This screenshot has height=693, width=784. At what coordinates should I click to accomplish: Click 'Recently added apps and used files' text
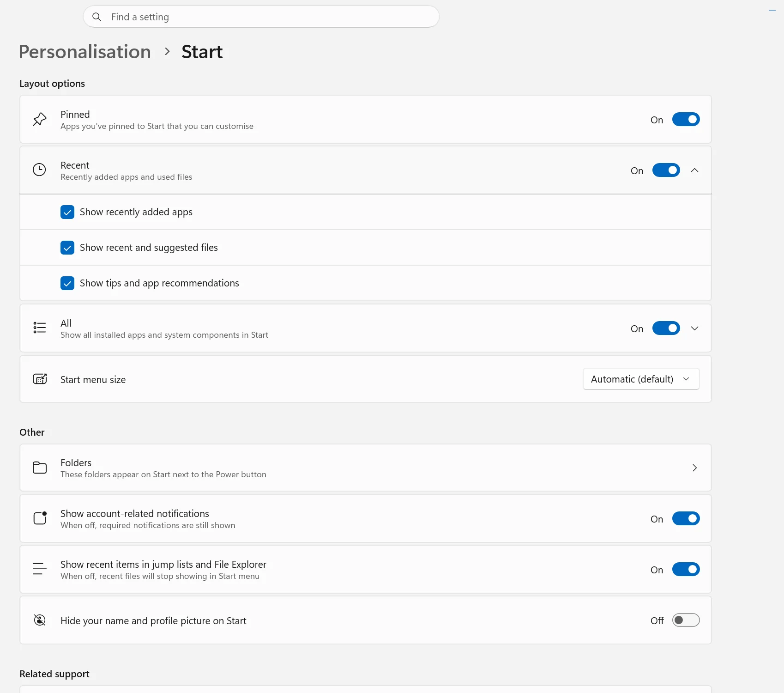(126, 177)
